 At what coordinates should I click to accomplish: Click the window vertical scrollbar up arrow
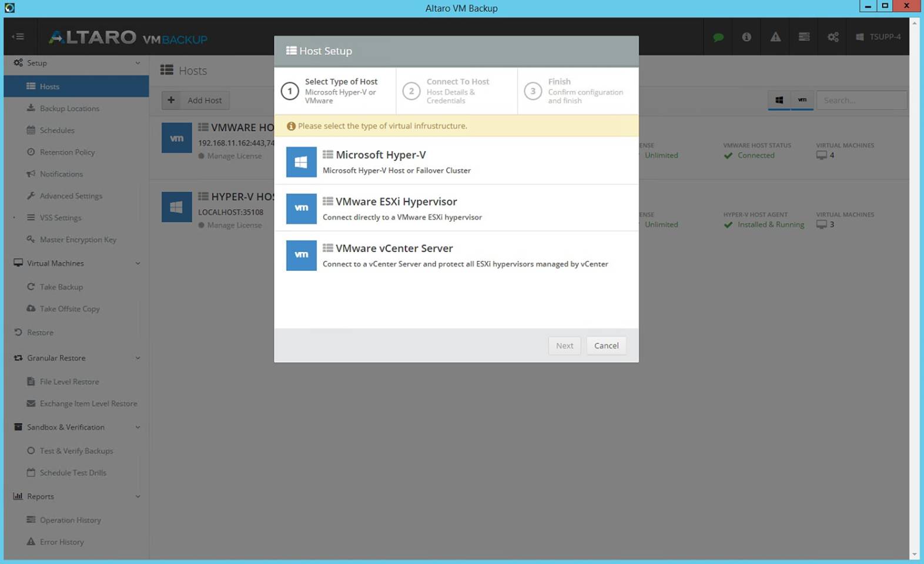[x=914, y=22]
